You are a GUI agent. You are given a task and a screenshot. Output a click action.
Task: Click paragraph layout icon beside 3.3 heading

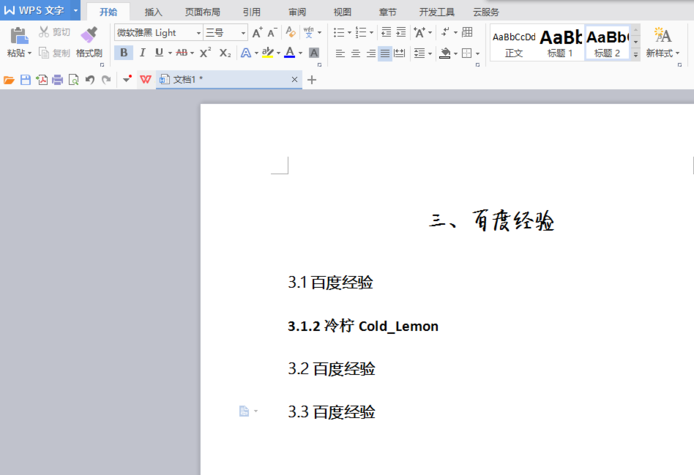pyautogui.click(x=244, y=411)
